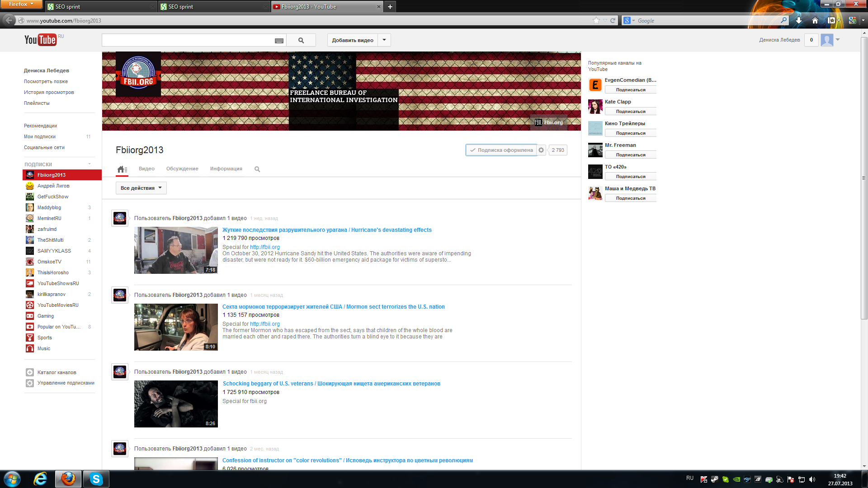
Task: Open the Все действия dropdown
Action: [x=141, y=188]
